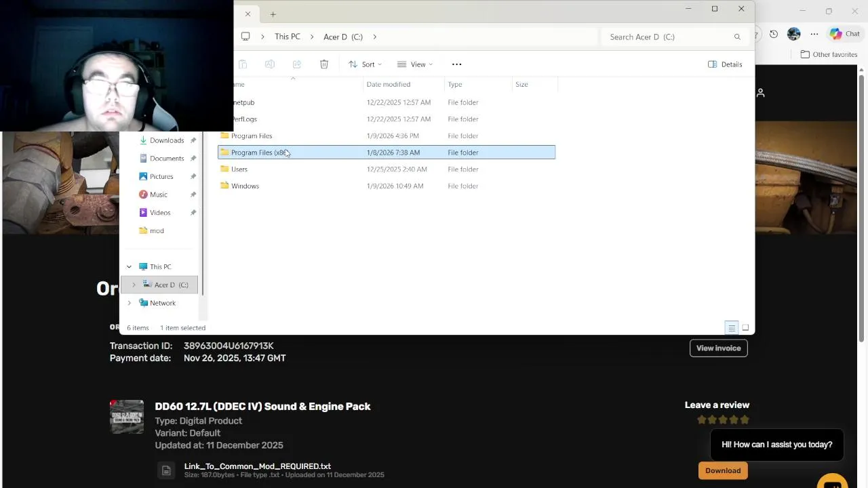Unpin Documents using its pin icon

tap(193, 158)
